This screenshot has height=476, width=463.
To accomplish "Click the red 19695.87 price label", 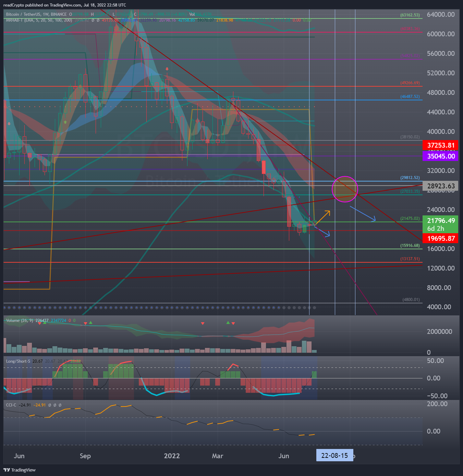I will [x=441, y=238].
